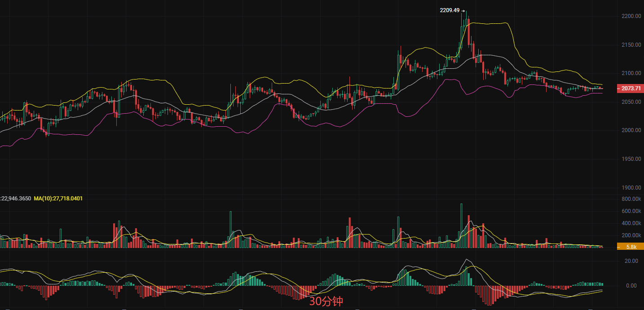
Task: Click the 2150.00 price axis label
Action: (x=631, y=45)
